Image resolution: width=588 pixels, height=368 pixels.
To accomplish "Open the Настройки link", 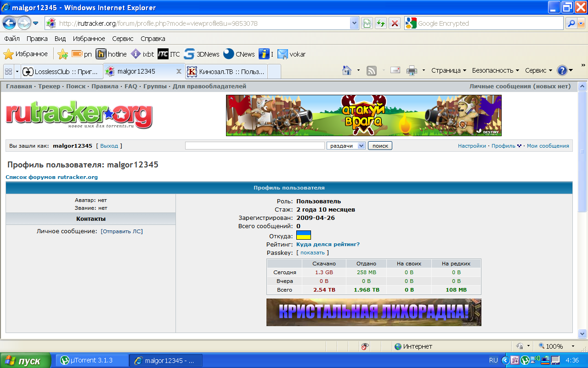I will point(472,146).
